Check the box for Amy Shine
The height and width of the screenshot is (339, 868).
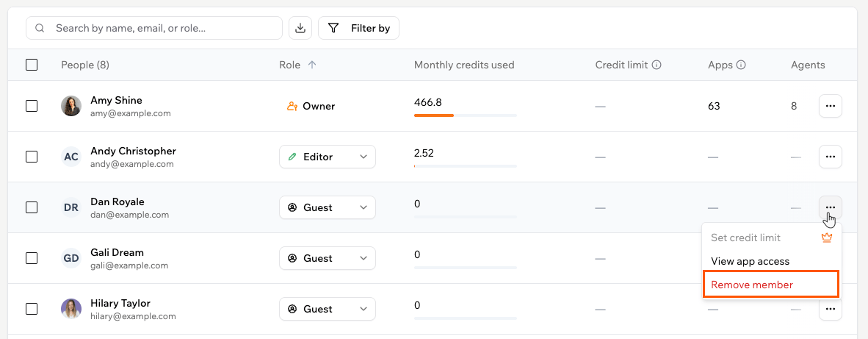pyautogui.click(x=32, y=106)
